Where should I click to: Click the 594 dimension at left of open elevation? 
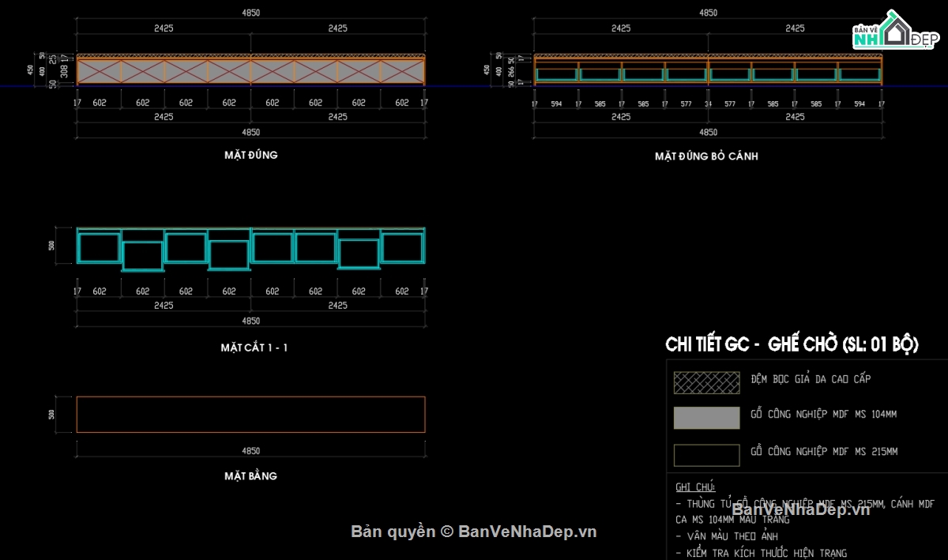(556, 103)
